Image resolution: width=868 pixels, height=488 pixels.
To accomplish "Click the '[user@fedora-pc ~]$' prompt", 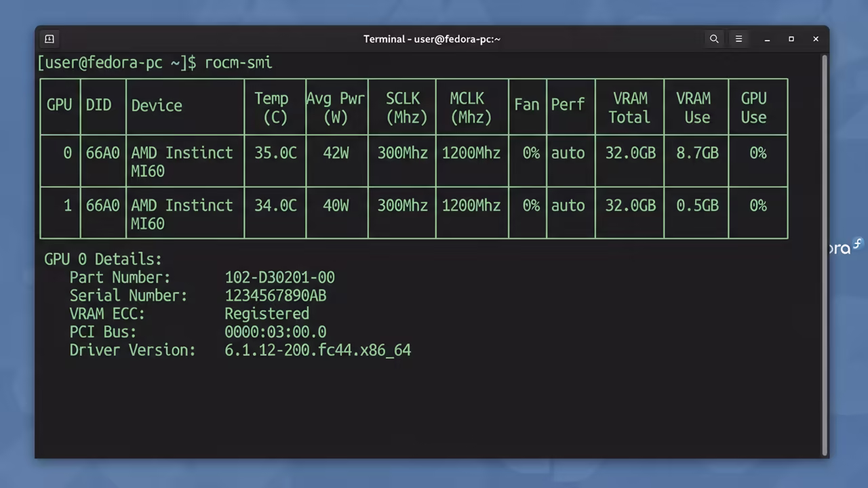I will pos(117,63).
